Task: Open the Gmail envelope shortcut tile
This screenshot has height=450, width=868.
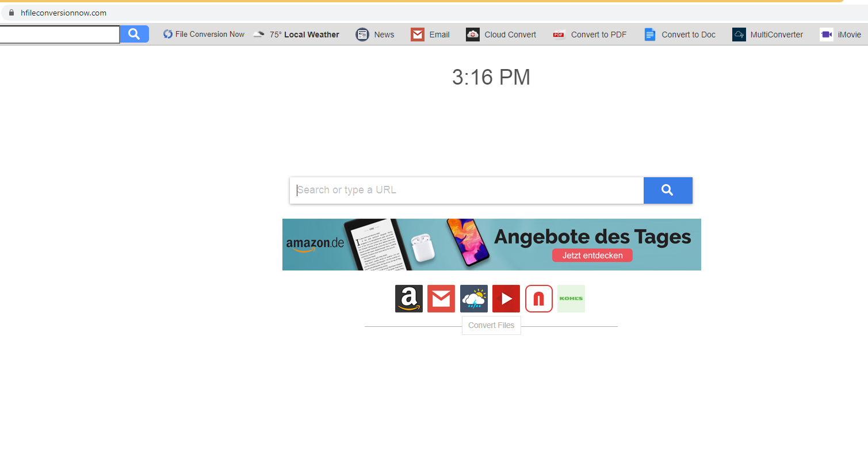Action: pos(441,299)
